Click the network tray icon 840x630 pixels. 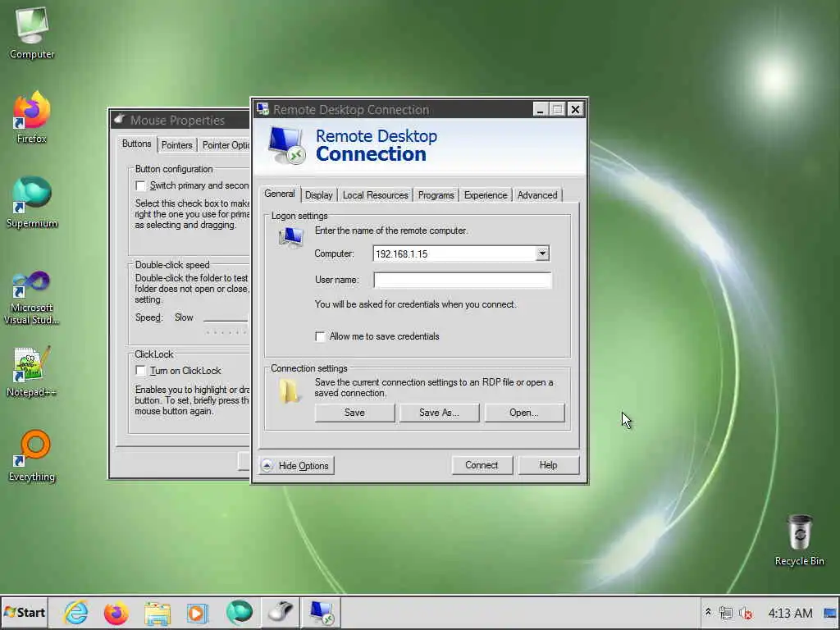[x=726, y=612]
